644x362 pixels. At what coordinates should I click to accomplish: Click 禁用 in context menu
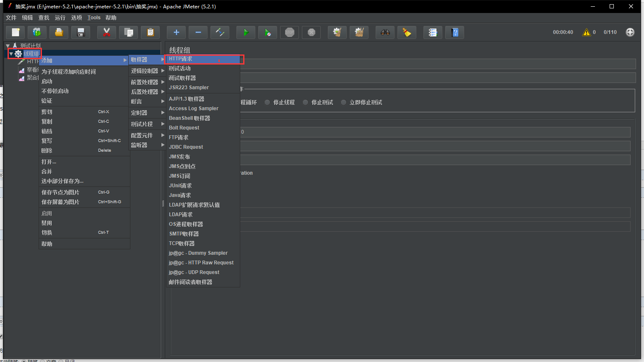(84, 223)
